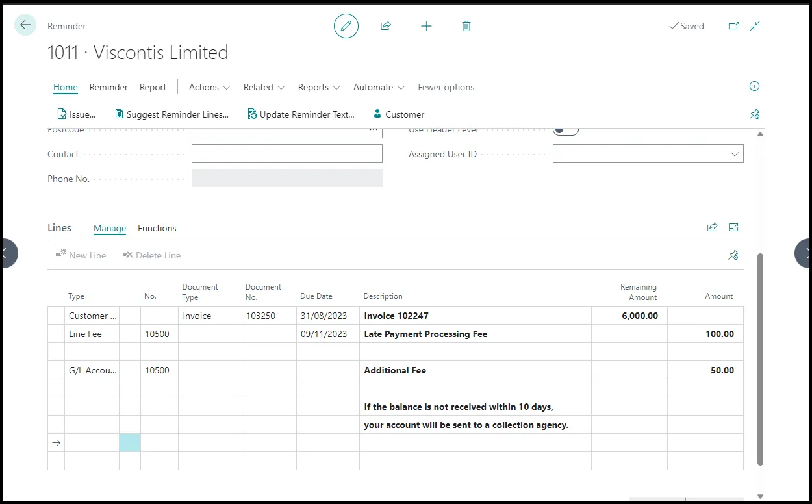812x504 pixels.
Task: Select the 'Additional Fee' description cell
Action: coord(476,370)
